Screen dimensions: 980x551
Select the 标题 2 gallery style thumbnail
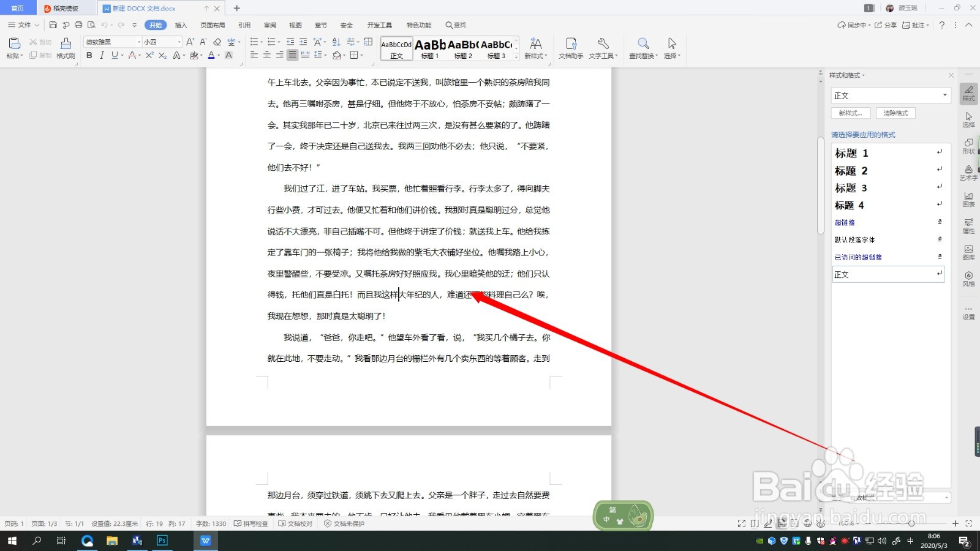coord(463,48)
